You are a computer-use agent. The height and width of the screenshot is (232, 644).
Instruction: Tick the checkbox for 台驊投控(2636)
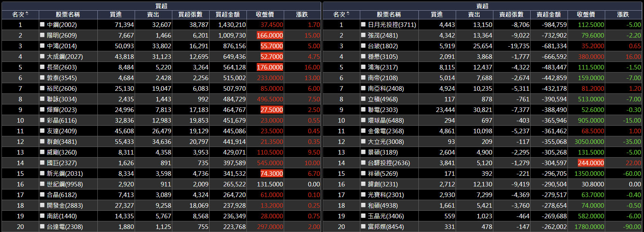pos(363,163)
